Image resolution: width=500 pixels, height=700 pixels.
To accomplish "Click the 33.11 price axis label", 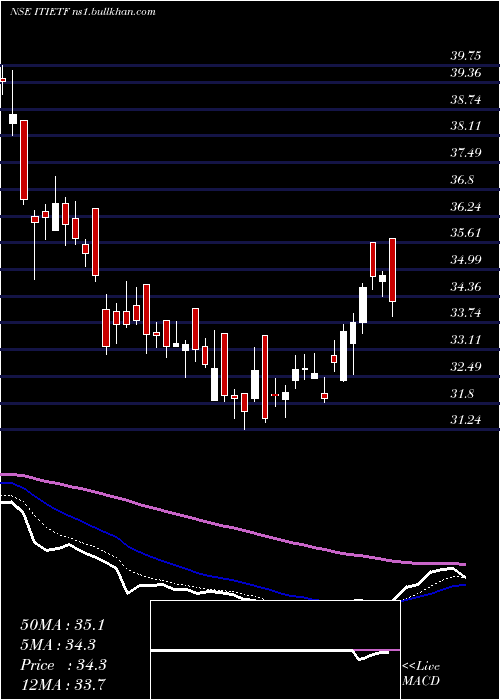I will [x=466, y=340].
